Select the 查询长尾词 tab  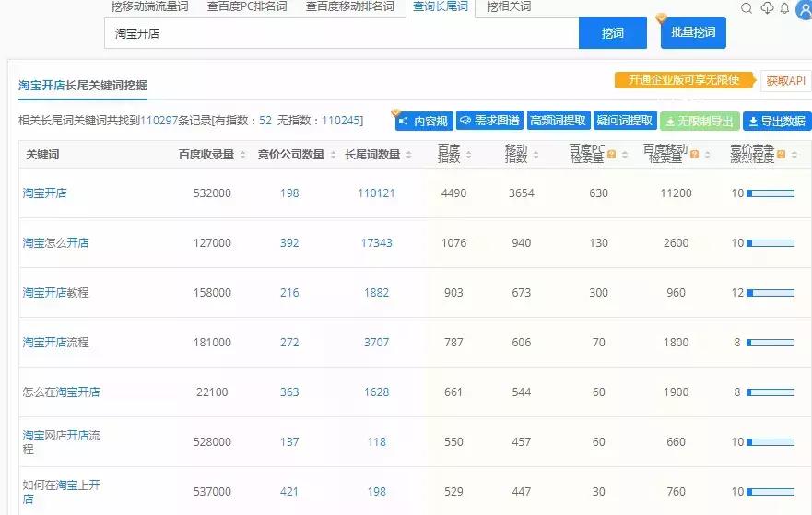click(x=441, y=6)
